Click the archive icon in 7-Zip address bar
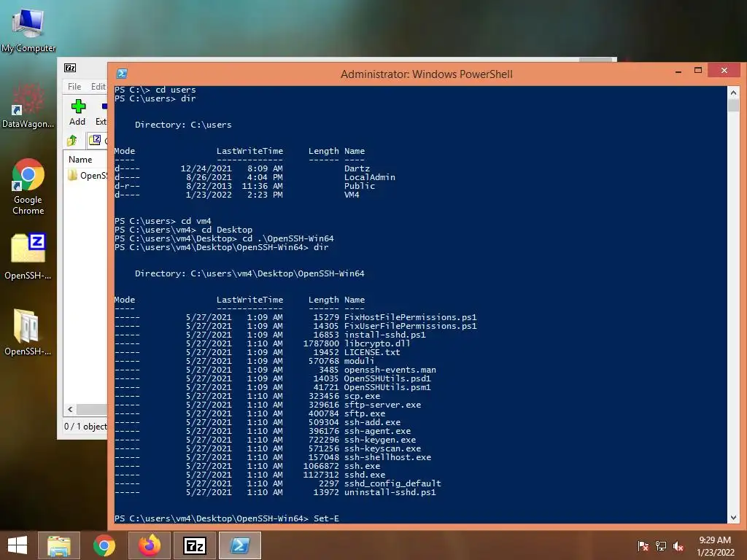747x560 pixels. [x=95, y=140]
